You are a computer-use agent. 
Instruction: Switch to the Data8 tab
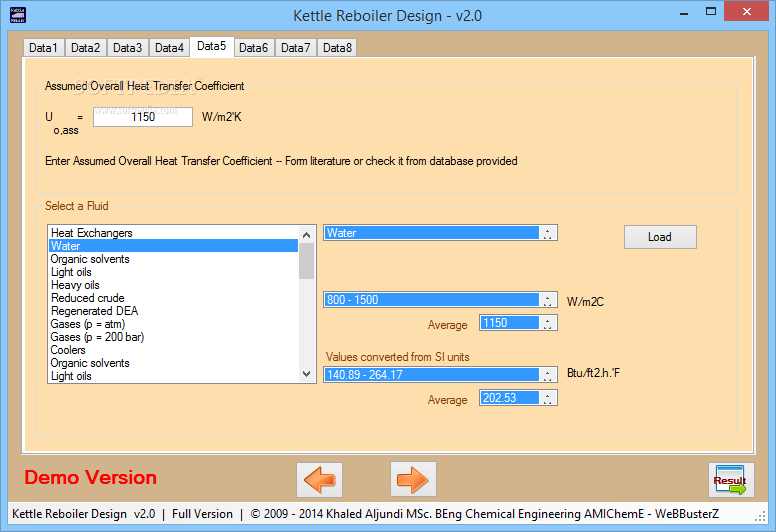pyautogui.click(x=338, y=48)
